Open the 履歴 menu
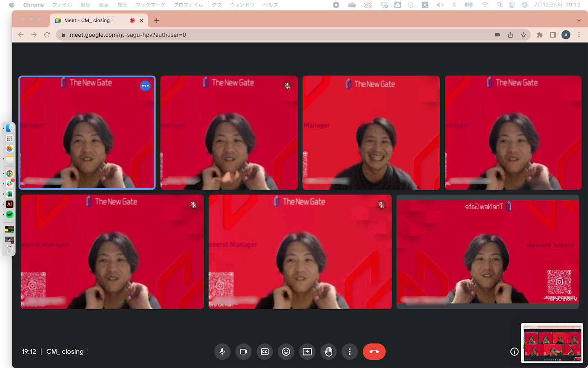The width and height of the screenshot is (588, 368). [x=122, y=5]
